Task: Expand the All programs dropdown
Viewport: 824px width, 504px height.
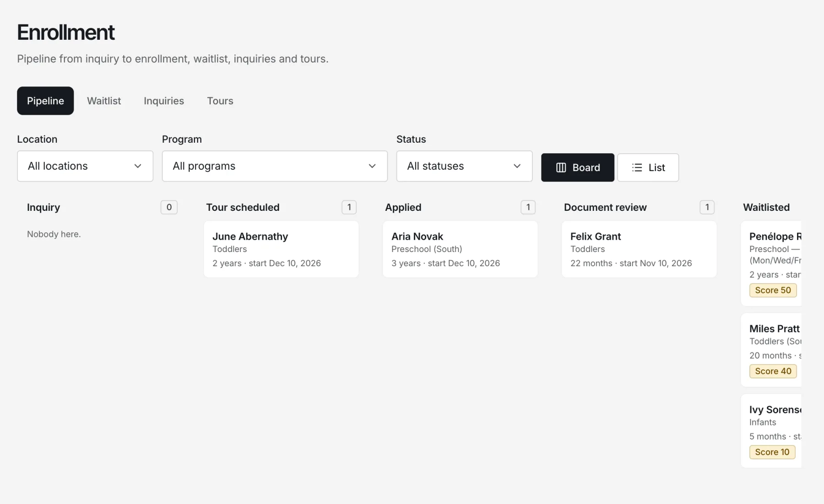Action: click(x=275, y=166)
